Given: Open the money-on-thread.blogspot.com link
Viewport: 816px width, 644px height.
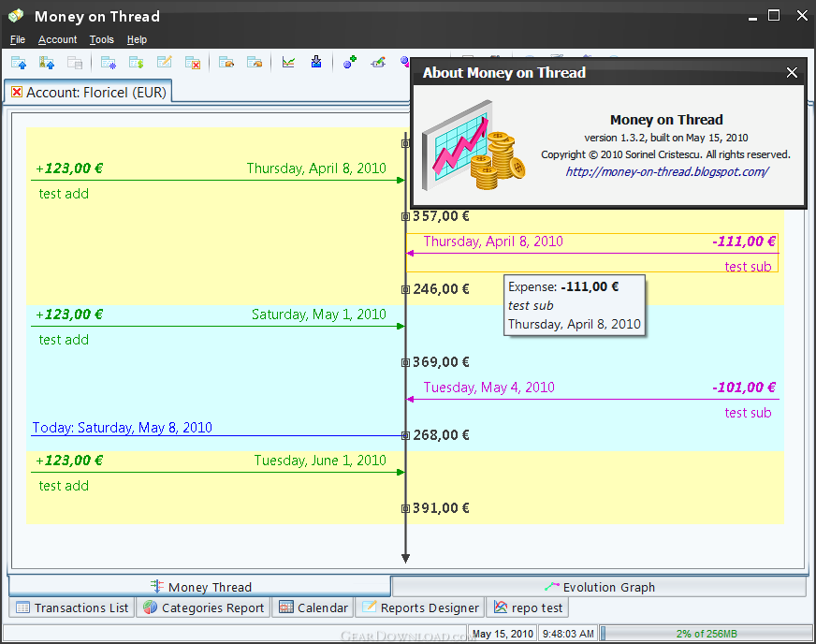Looking at the screenshot, I should click(x=666, y=171).
